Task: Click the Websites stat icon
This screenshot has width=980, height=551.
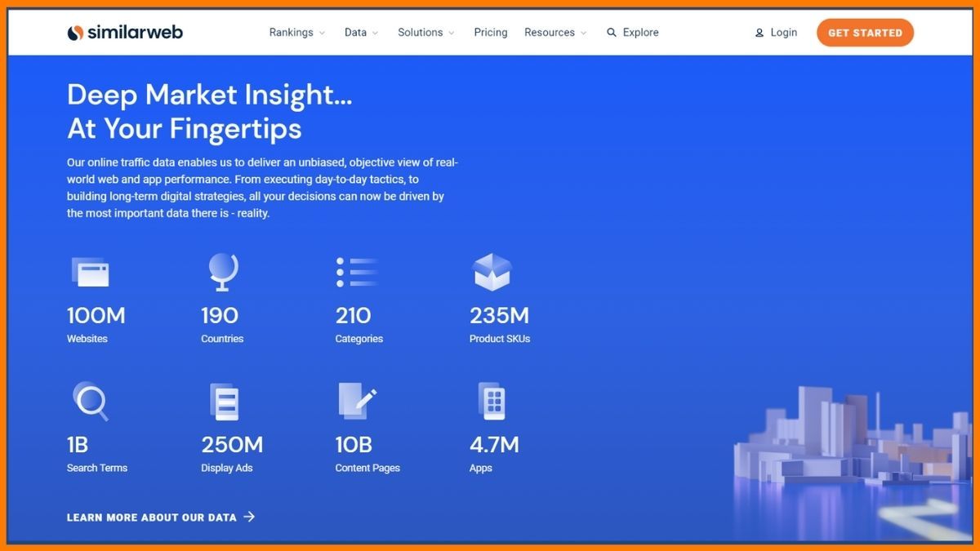Action: [91, 271]
